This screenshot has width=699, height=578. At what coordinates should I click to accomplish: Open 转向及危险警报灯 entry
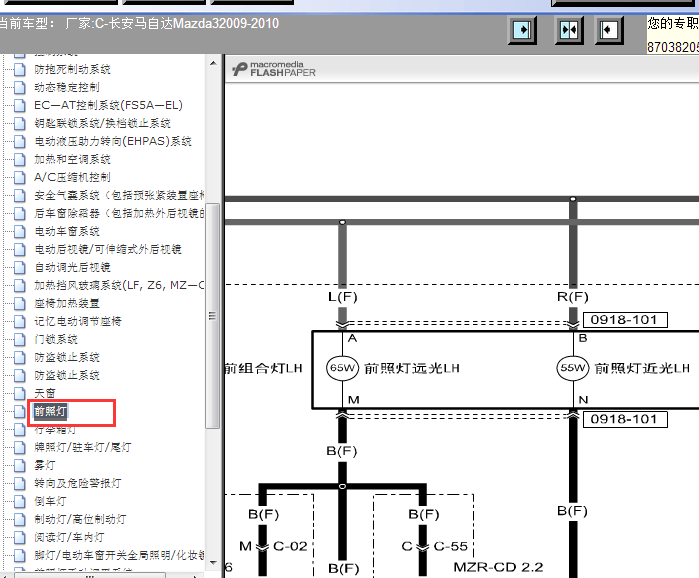coord(78,483)
